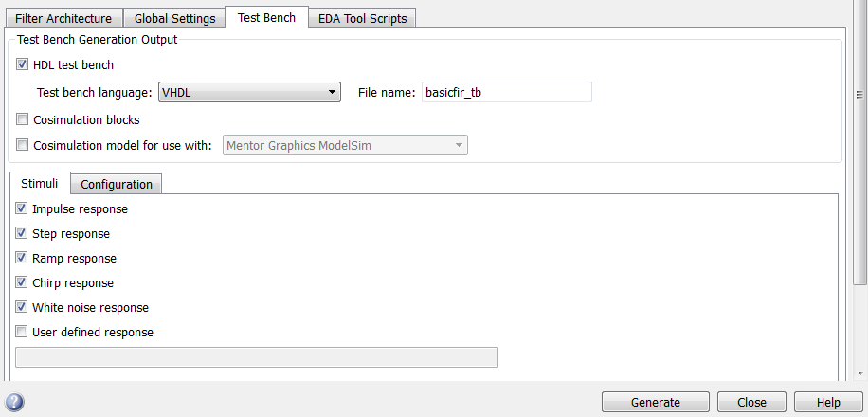Check Cosimulation model for use with
The height and width of the screenshot is (417, 868).
pos(22,146)
